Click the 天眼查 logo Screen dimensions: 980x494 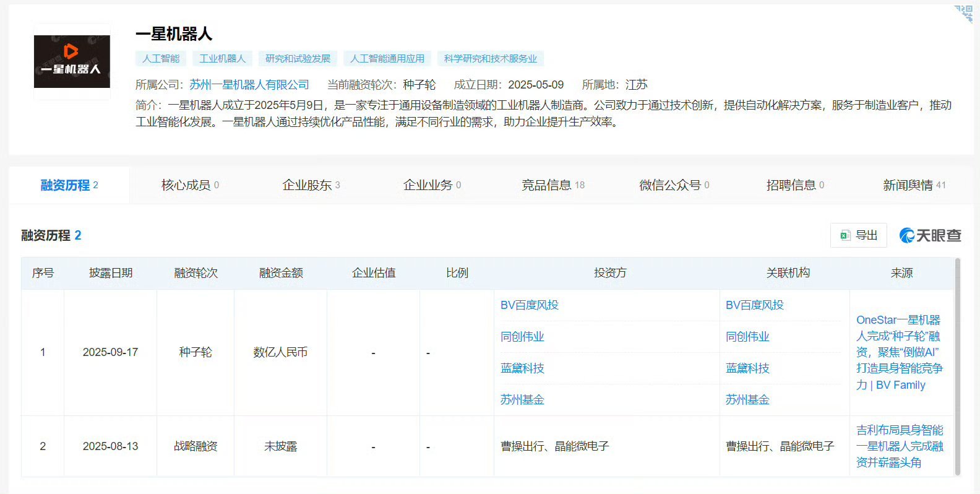coord(930,235)
